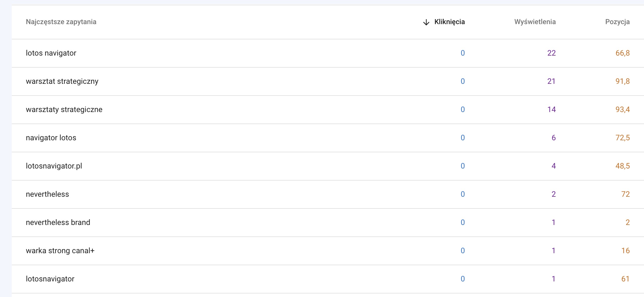Image resolution: width=644 pixels, height=297 pixels.
Task: Click the 'warka strong canal+' query
Action: click(60, 251)
